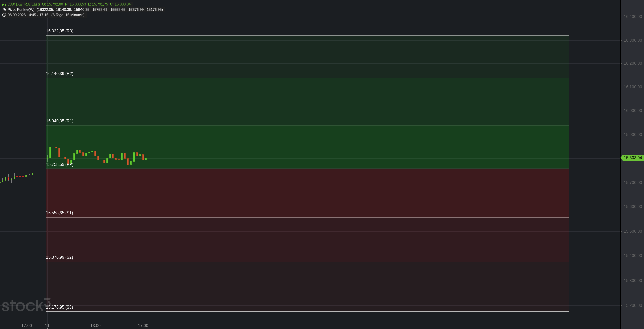Click the day 11 marker on time axis
Image resolution: width=644 pixels, height=329 pixels.
pos(47,326)
